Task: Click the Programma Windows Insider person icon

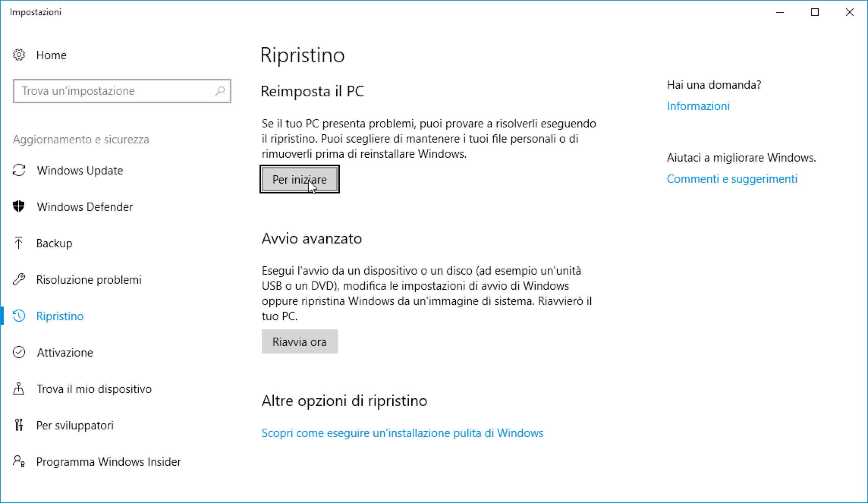Action: click(x=19, y=462)
